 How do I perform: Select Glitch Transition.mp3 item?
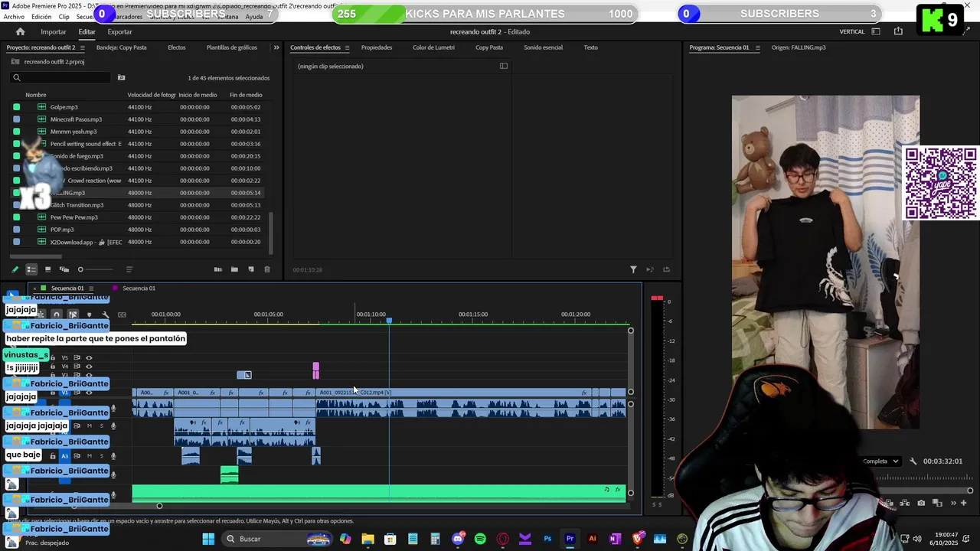click(x=77, y=205)
